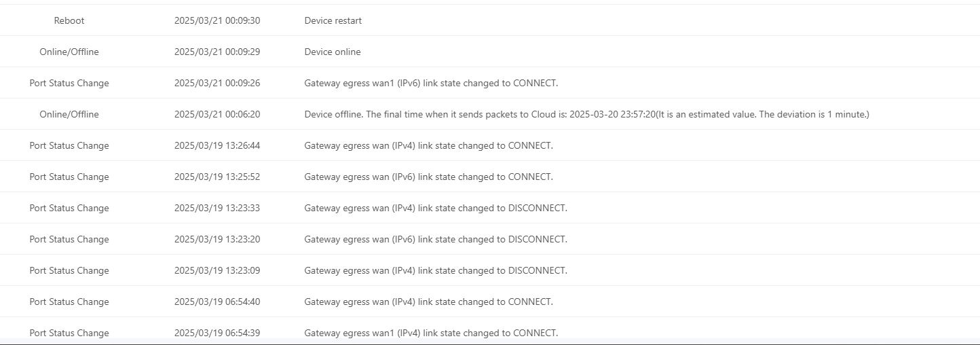
Task: Select the Device offline log message
Action: pos(587,114)
